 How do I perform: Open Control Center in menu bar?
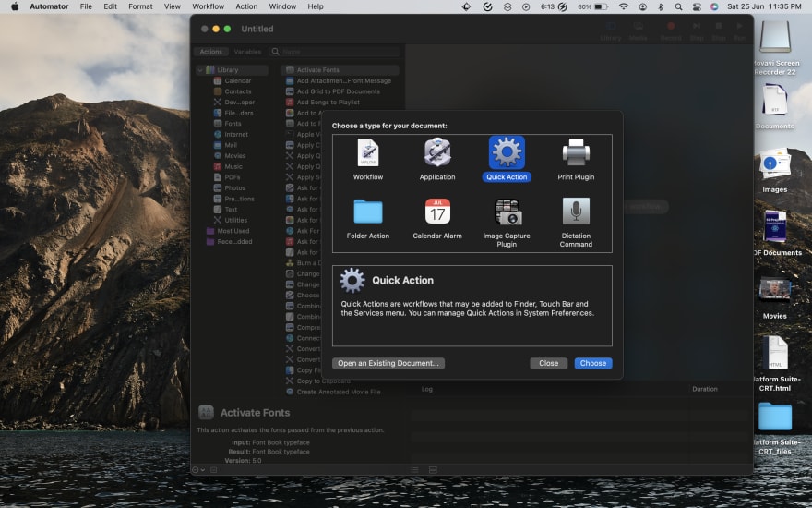point(697,6)
